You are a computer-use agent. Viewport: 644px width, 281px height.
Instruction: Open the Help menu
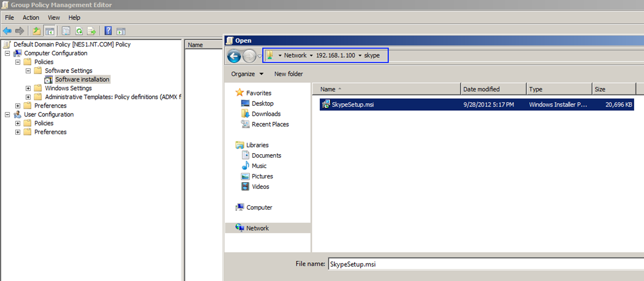click(75, 18)
